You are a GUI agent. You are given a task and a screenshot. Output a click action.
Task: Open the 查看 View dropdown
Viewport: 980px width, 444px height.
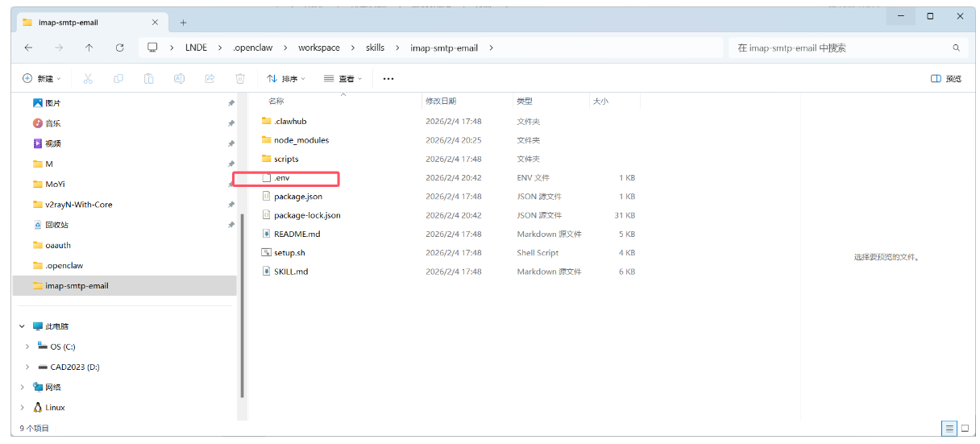[x=343, y=78]
